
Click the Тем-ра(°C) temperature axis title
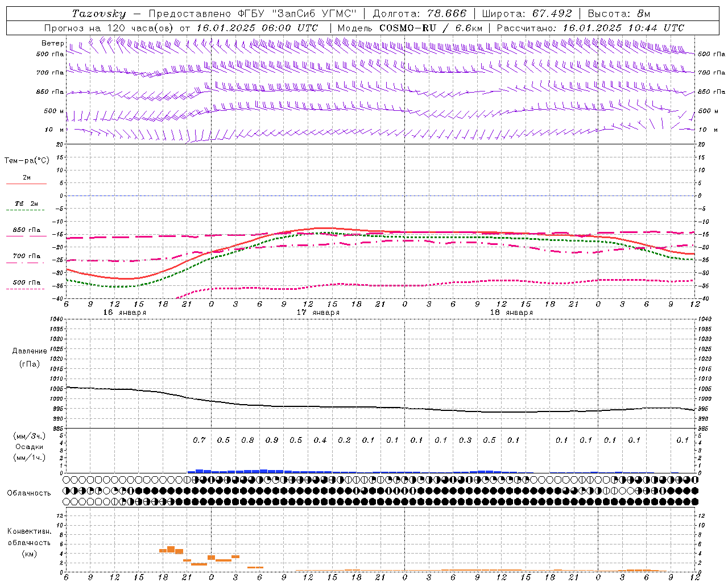(x=27, y=161)
